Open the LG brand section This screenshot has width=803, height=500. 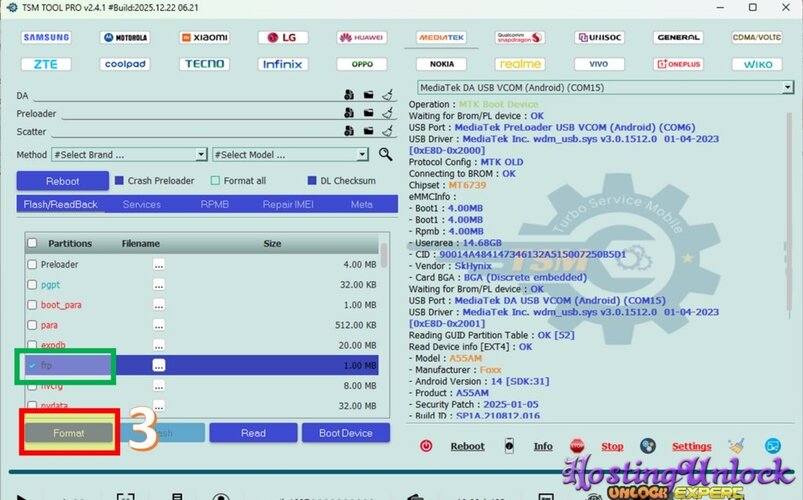(283, 37)
